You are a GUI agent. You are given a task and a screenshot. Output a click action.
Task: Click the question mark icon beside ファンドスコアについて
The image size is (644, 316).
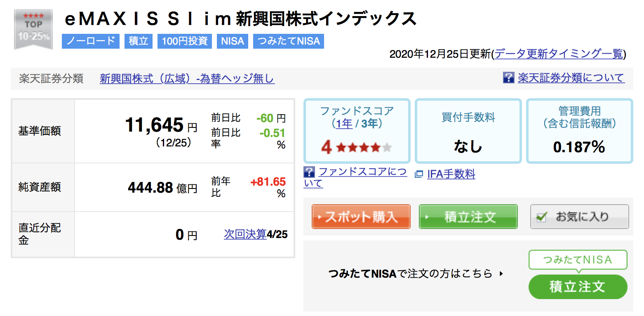[309, 172]
